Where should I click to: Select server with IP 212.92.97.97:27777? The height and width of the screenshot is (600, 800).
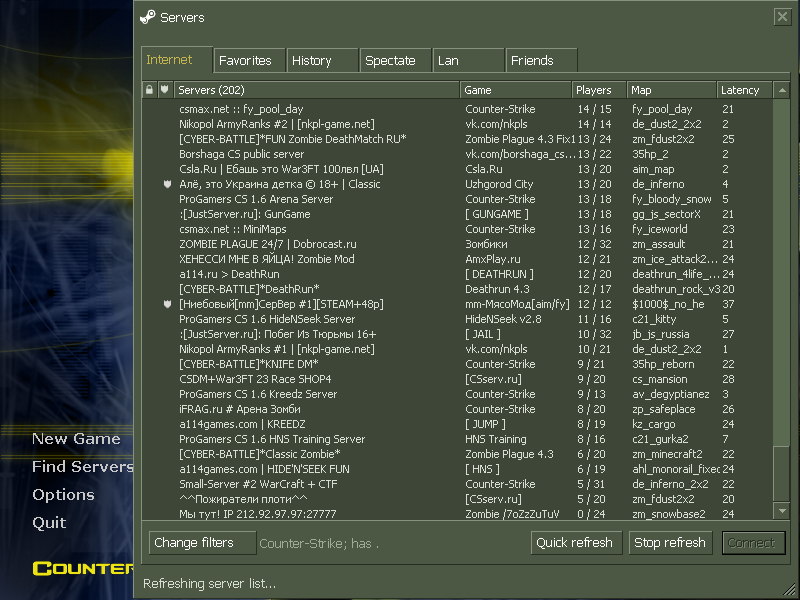point(458,514)
